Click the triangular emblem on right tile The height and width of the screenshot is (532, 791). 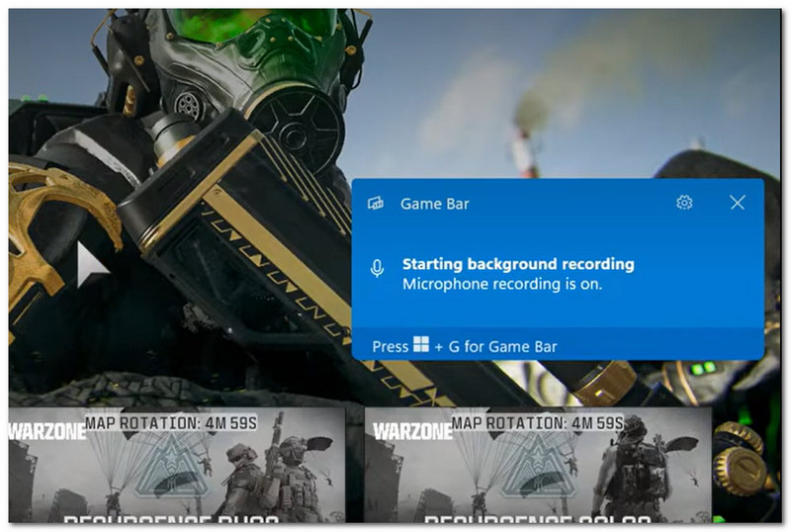[x=538, y=464]
